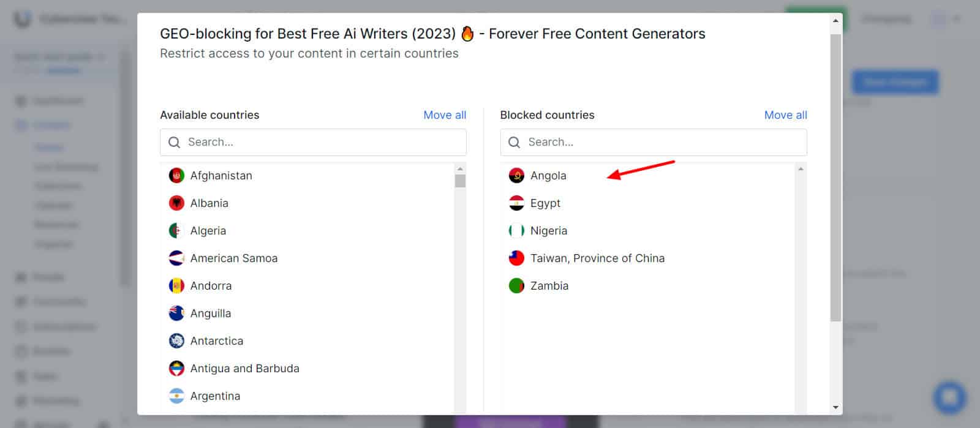The height and width of the screenshot is (428, 980).
Task: Click the Argentina flag icon
Action: pyautogui.click(x=176, y=396)
